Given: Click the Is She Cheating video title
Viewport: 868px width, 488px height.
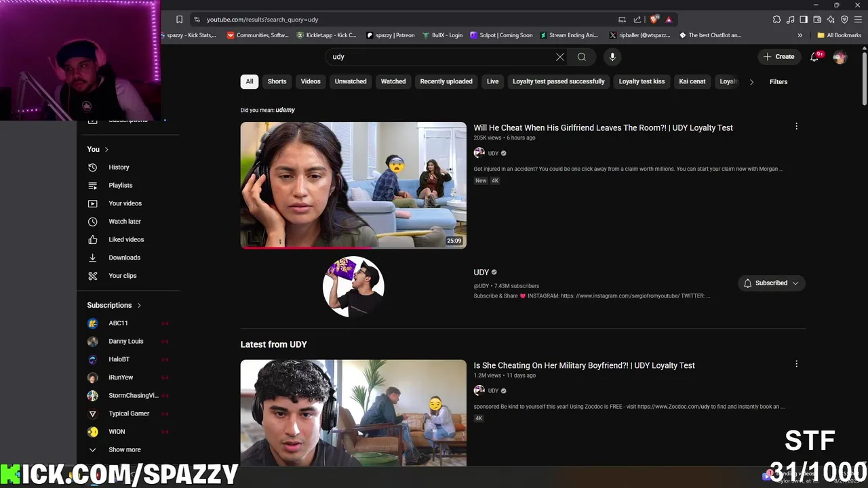Looking at the screenshot, I should click(x=584, y=365).
